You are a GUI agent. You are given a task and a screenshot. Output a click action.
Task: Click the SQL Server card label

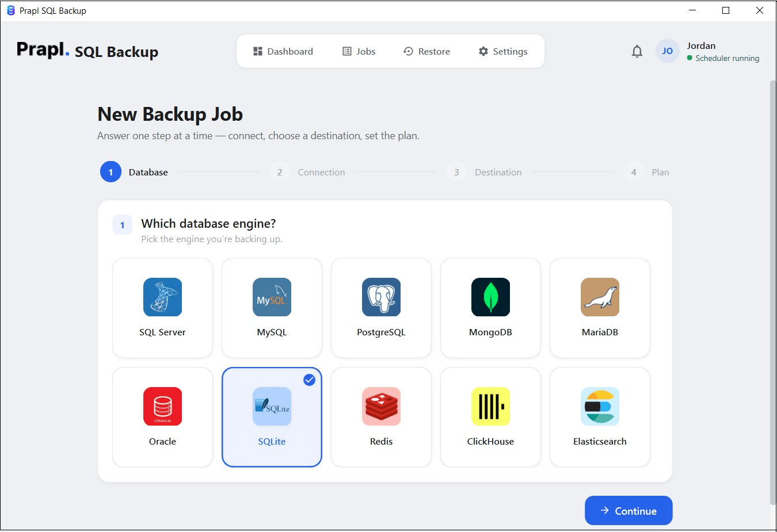[162, 332]
